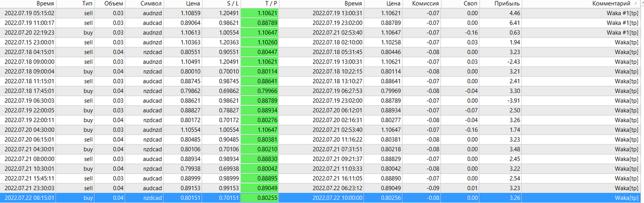The width and height of the screenshot is (644, 203).
Task: Click the open price 0.80010
Action: coord(190,71)
